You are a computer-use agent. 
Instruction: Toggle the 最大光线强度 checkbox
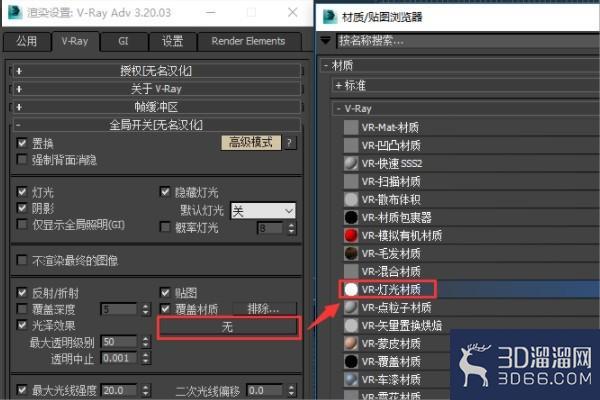pos(22,390)
